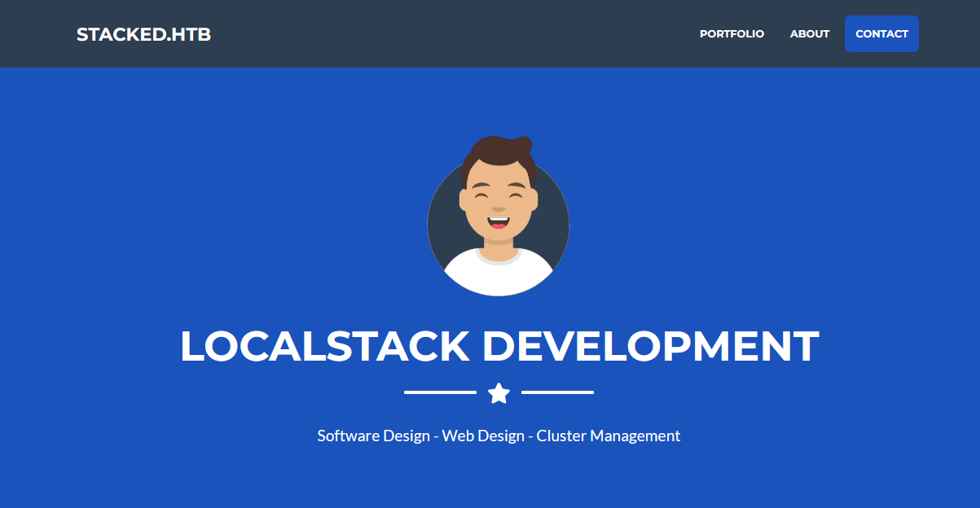980x508 pixels.
Task: Click the line right of the star
Action: tap(557, 392)
